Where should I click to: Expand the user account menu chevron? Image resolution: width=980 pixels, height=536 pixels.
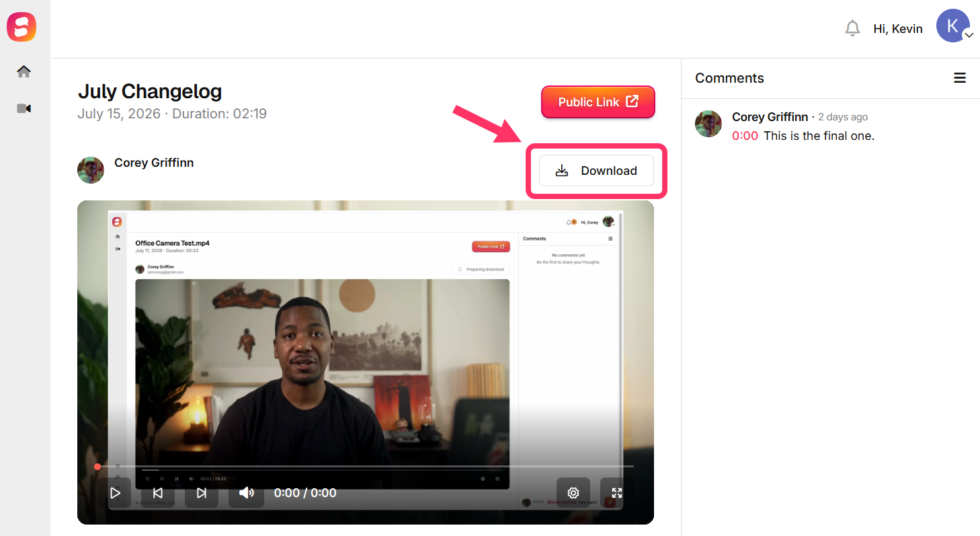pyautogui.click(x=969, y=35)
